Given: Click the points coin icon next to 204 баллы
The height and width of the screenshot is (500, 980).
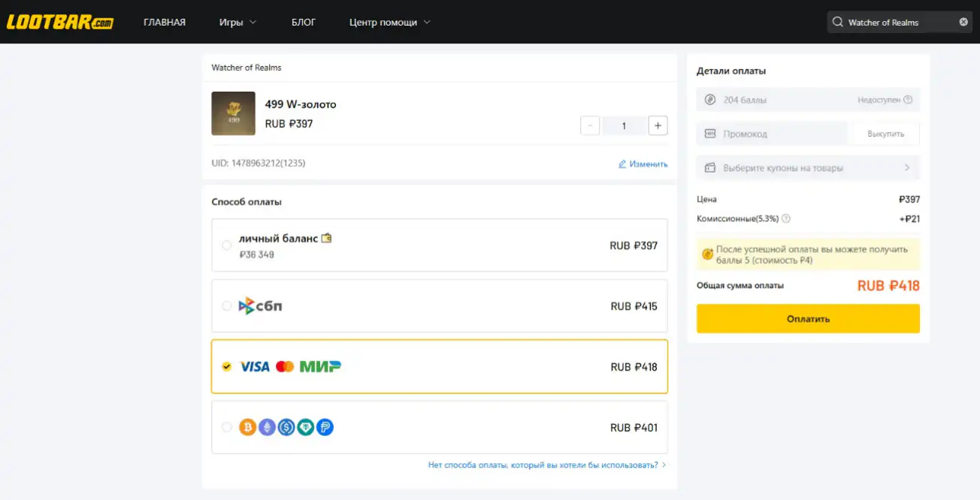Looking at the screenshot, I should (x=710, y=100).
